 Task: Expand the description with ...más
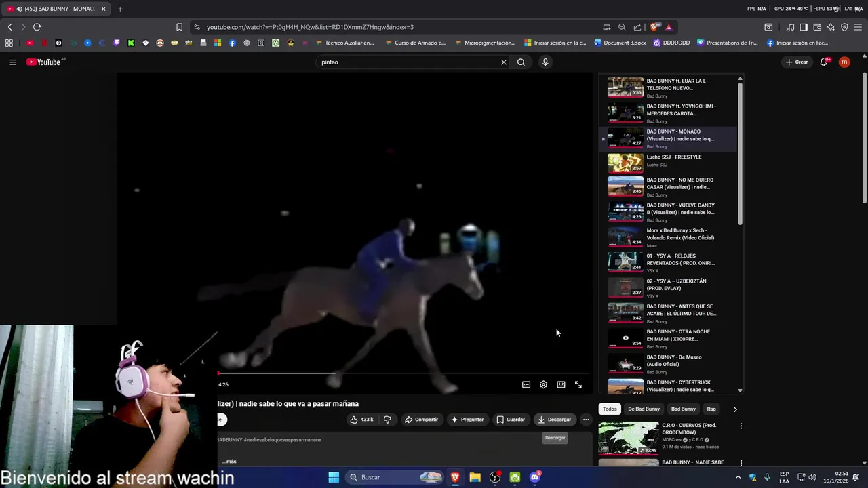click(229, 462)
